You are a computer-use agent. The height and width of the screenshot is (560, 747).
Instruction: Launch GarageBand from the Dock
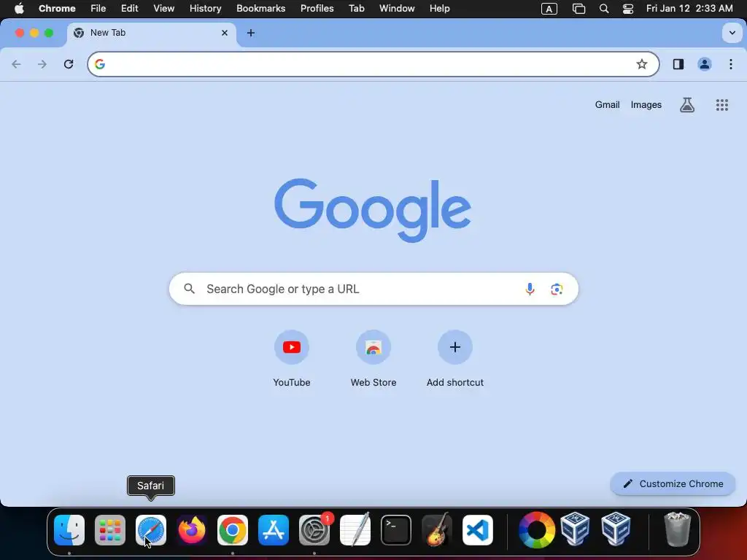(x=437, y=530)
